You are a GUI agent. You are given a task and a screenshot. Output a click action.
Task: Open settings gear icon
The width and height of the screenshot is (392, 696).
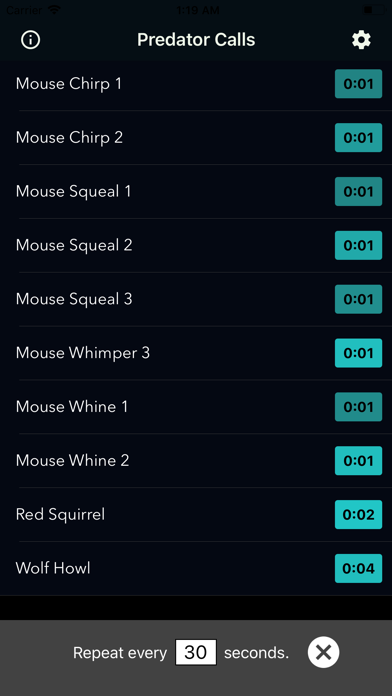[x=361, y=40]
